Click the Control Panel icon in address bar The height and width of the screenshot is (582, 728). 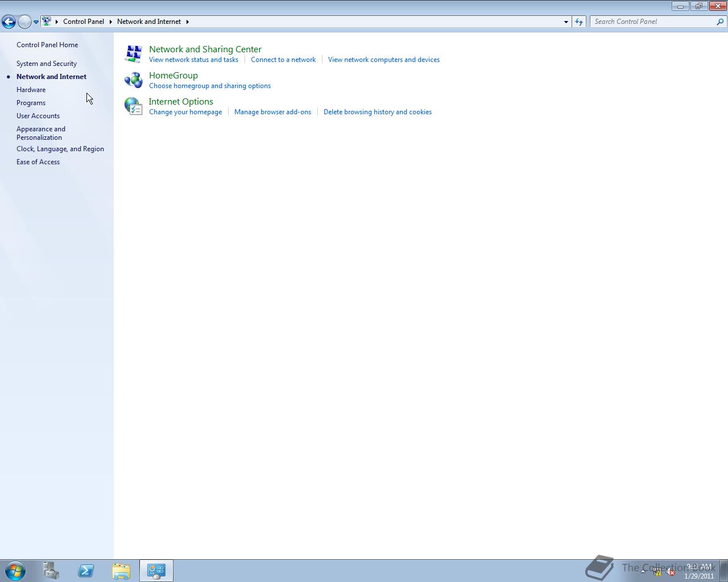(47, 22)
